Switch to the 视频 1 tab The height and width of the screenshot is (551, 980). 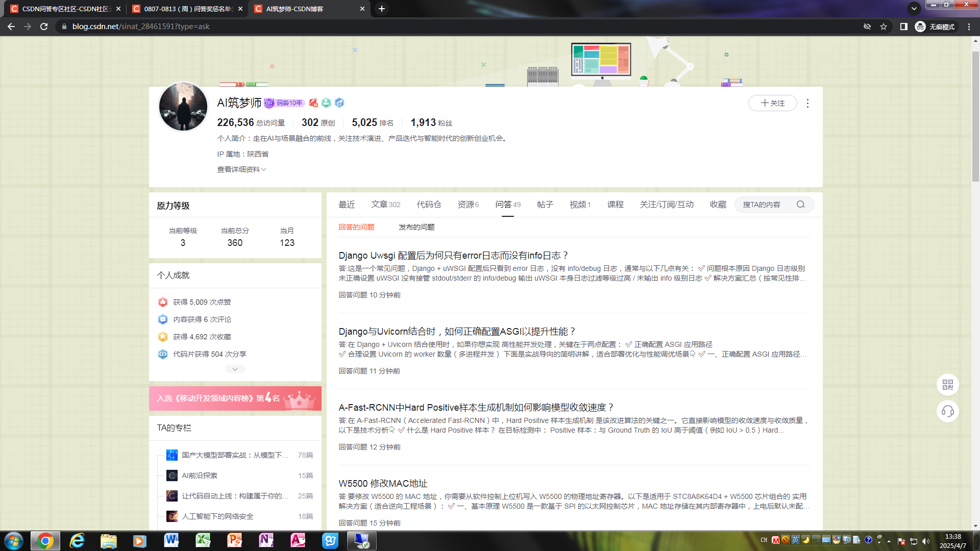[x=580, y=205]
